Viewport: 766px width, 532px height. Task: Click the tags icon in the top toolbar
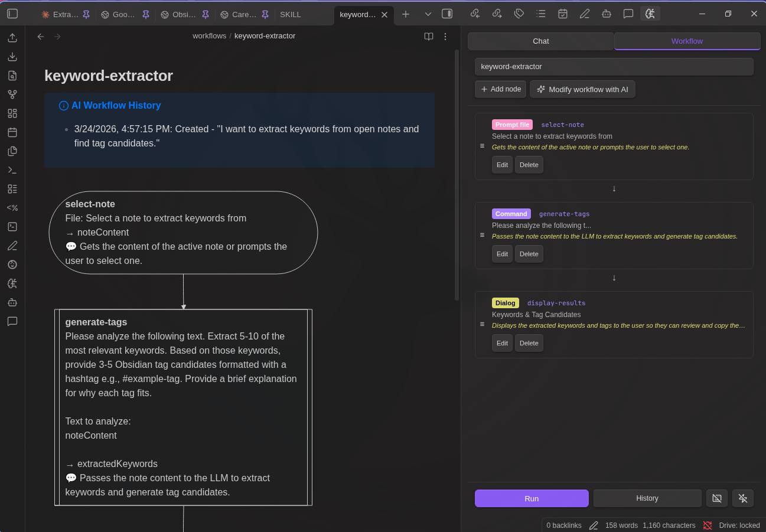point(519,13)
